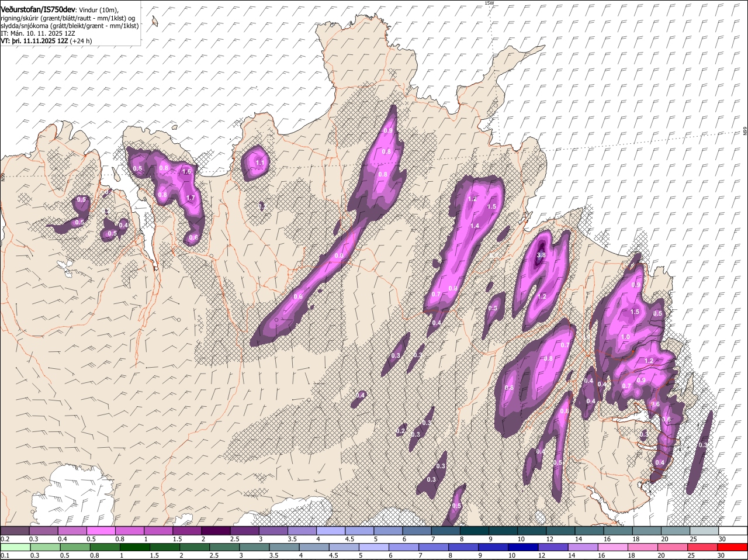Click the 'VT: þri. 11.11.2025 12Z (+24 h)' line
Viewport: 748px width, 560px height.
point(46,42)
